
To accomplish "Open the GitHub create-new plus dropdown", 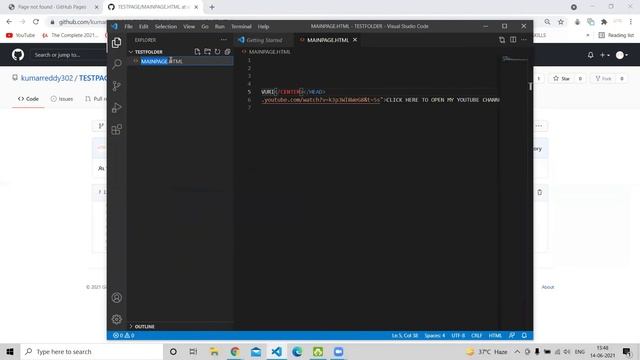I will coord(604,55).
